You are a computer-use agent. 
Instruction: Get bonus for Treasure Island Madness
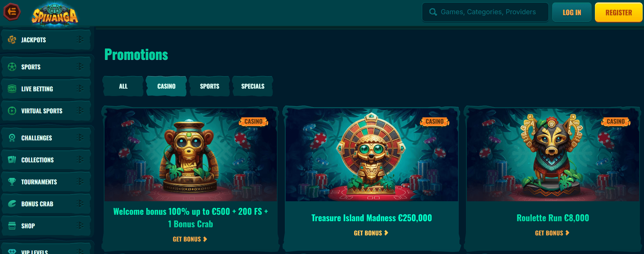(x=371, y=233)
